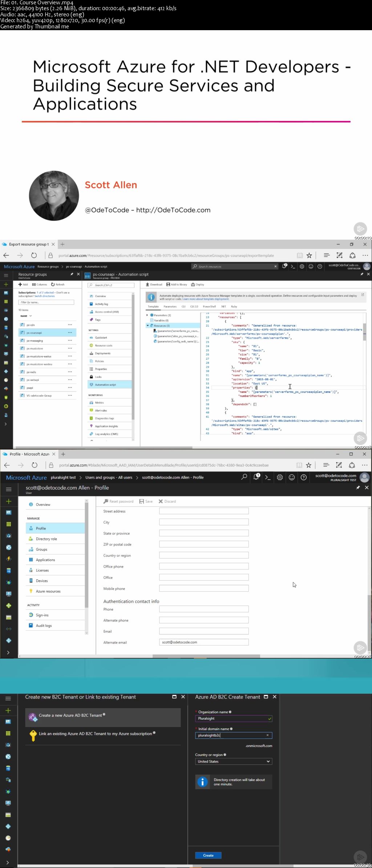Viewport: 372px width, 868px height.
Task: Select ps-musicstore-eastus resource group
Action: click(x=47, y=356)
